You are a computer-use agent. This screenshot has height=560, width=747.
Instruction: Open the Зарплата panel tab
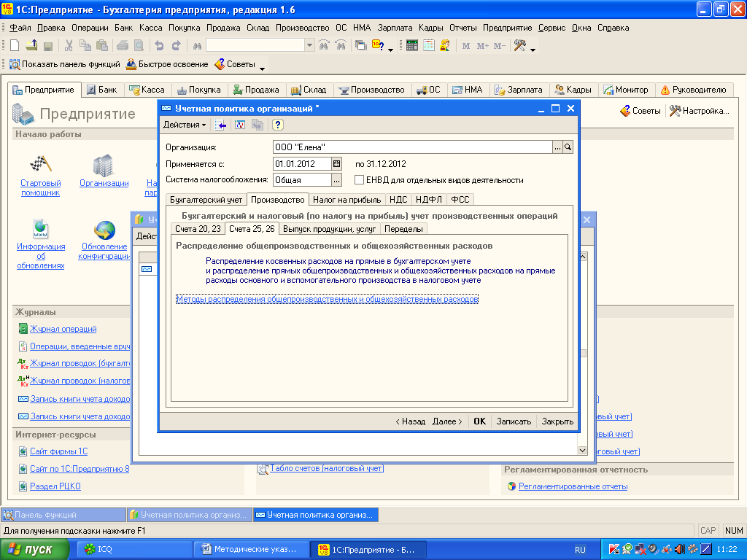pyautogui.click(x=519, y=90)
